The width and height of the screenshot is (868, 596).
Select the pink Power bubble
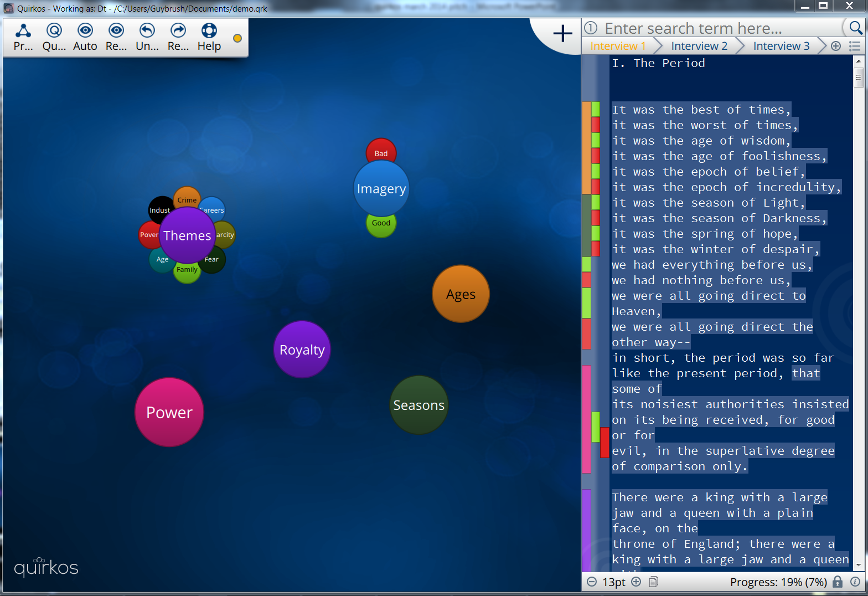tap(169, 412)
